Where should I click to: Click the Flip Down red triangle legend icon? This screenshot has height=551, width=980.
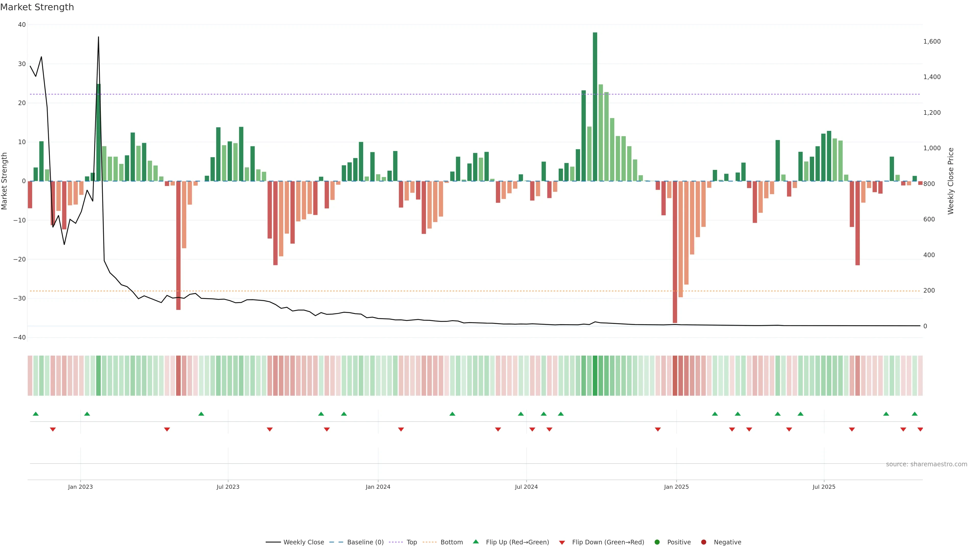[562, 542]
